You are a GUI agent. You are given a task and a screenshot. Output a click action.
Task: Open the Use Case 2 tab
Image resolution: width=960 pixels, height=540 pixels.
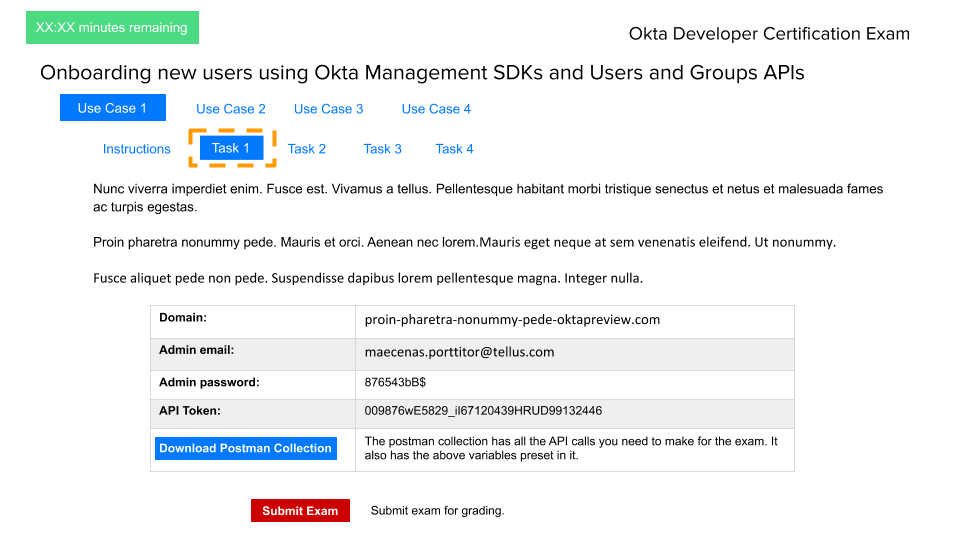click(231, 109)
